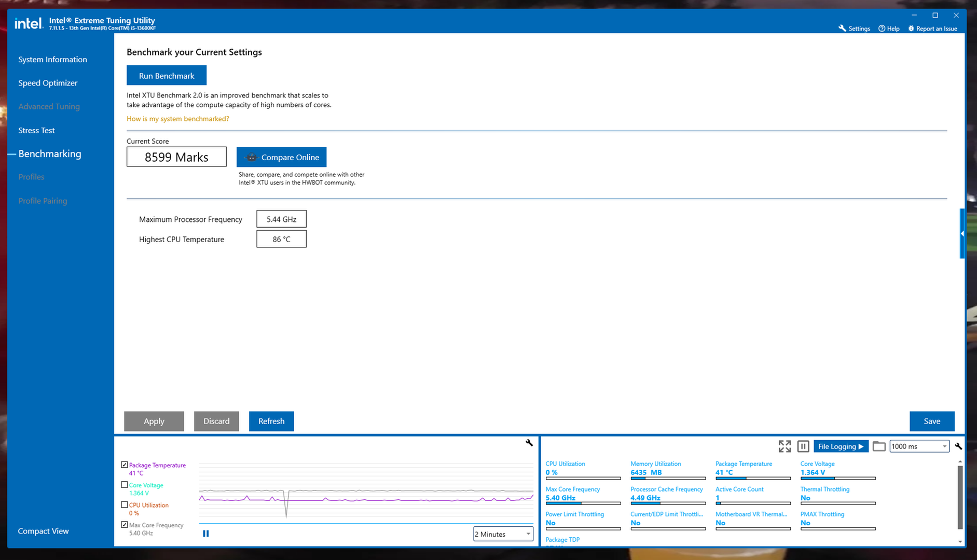Click the 8599 Marks score field

point(176,157)
